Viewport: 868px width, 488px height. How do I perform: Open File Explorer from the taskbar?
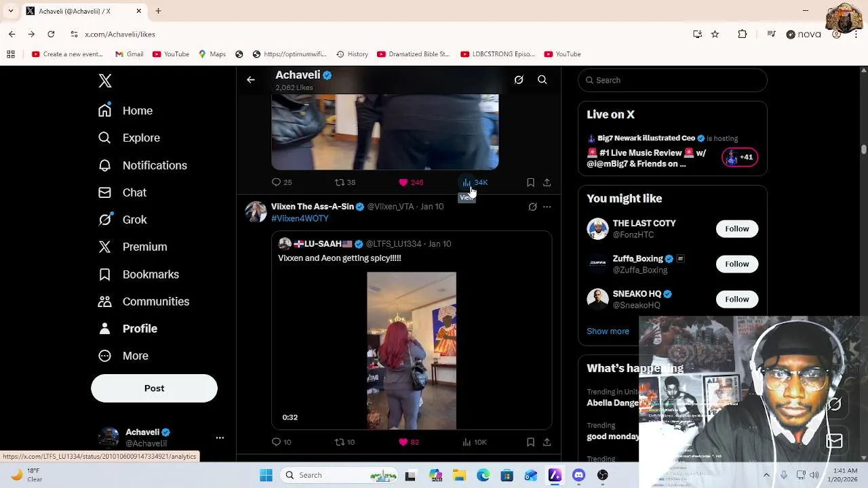459,475
